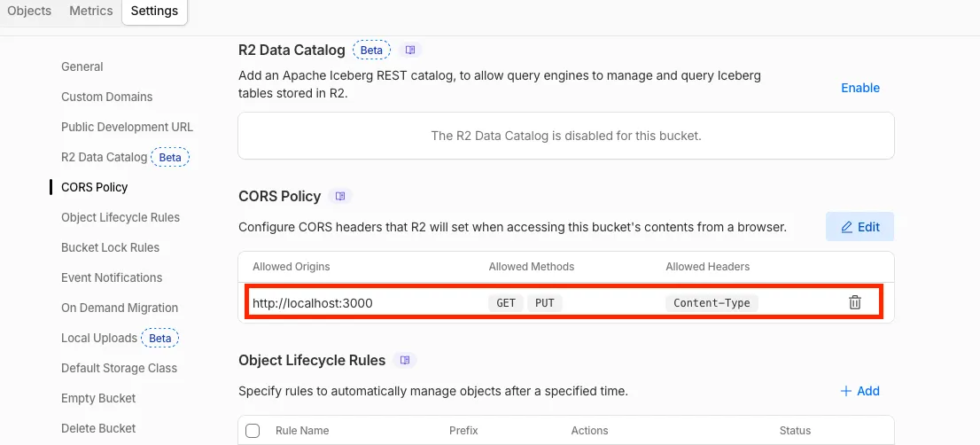Jump to Object Lifecycle Rules sidebar item

coord(121,217)
